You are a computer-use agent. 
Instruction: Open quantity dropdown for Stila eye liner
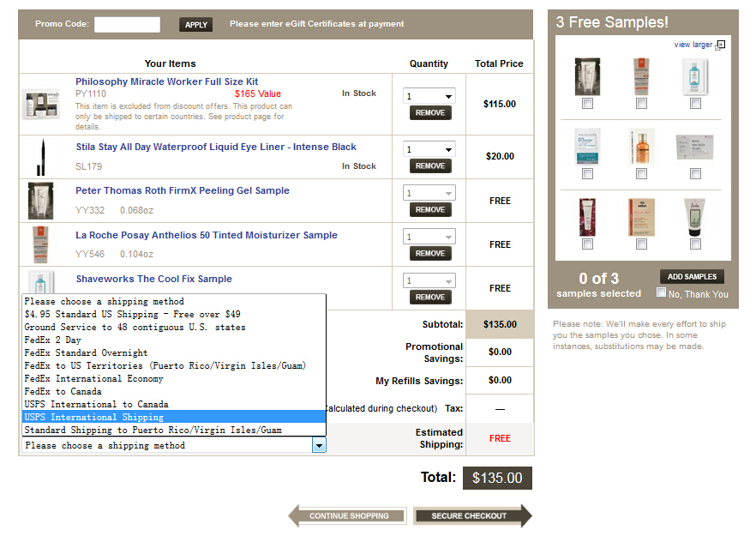429,149
